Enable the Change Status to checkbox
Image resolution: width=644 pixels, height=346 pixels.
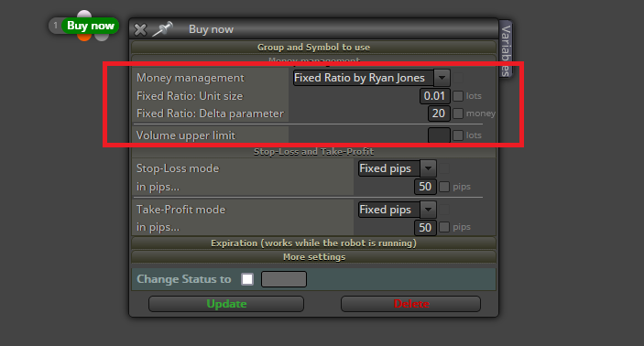pos(247,279)
